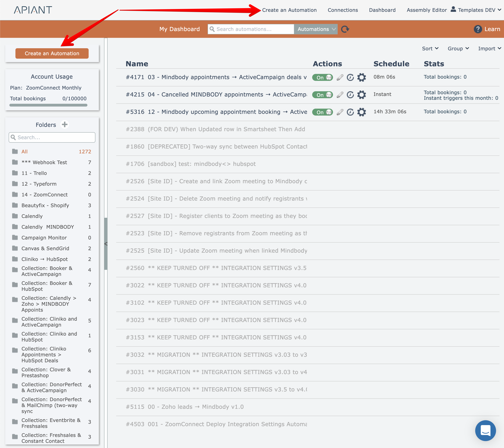Open gear settings icon for automation #5316

(x=361, y=112)
